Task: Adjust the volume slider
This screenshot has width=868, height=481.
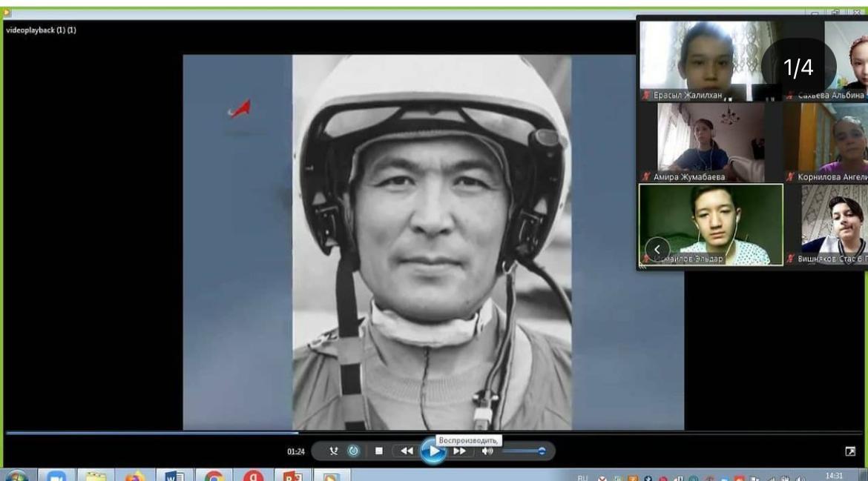Action: pyautogui.click(x=524, y=451)
